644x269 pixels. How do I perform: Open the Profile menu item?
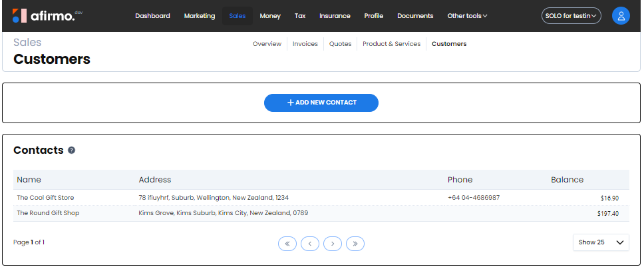[x=374, y=16]
